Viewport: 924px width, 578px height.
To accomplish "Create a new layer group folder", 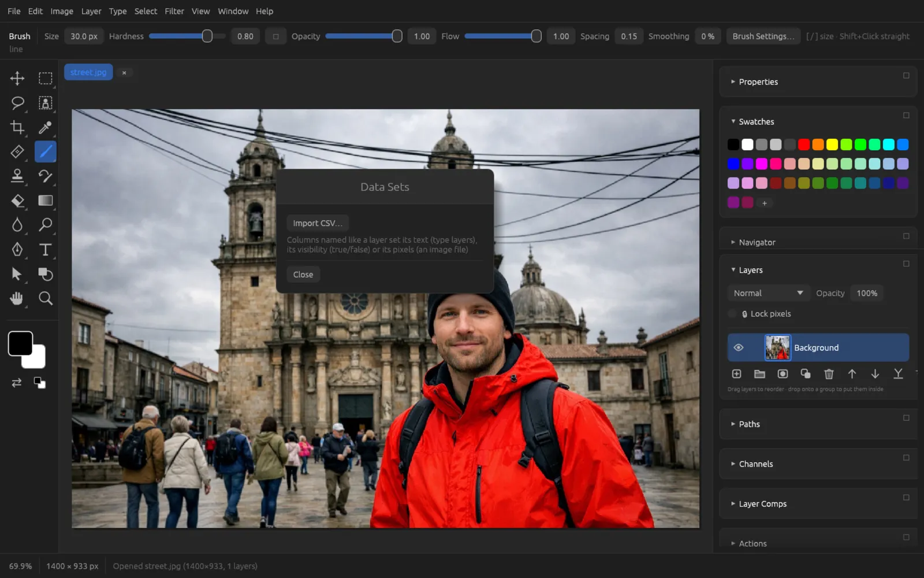I will point(759,374).
